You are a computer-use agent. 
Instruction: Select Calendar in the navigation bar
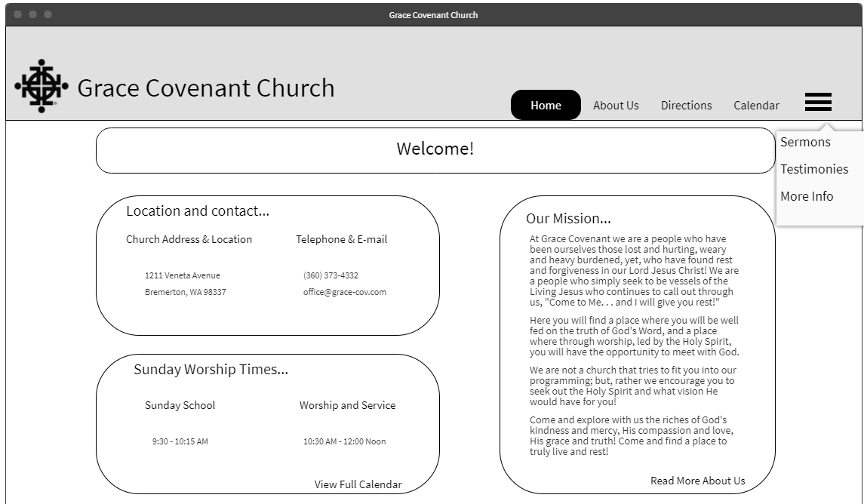click(756, 105)
